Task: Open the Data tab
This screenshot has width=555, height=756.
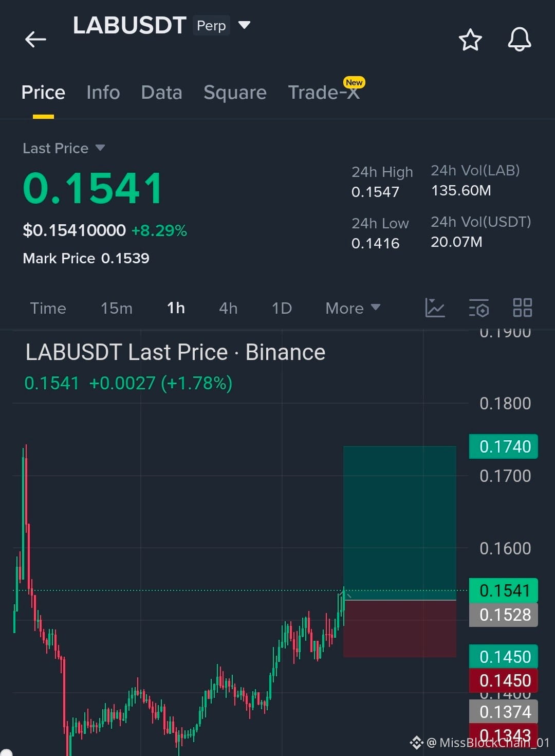Action: point(161,93)
